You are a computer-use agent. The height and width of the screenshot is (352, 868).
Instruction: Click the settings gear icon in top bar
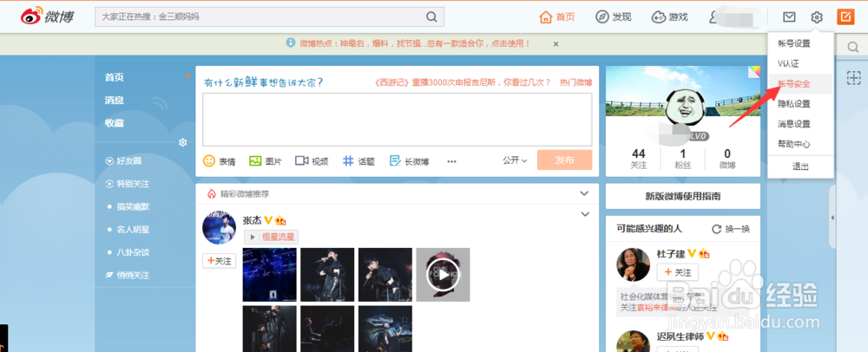coord(817,17)
